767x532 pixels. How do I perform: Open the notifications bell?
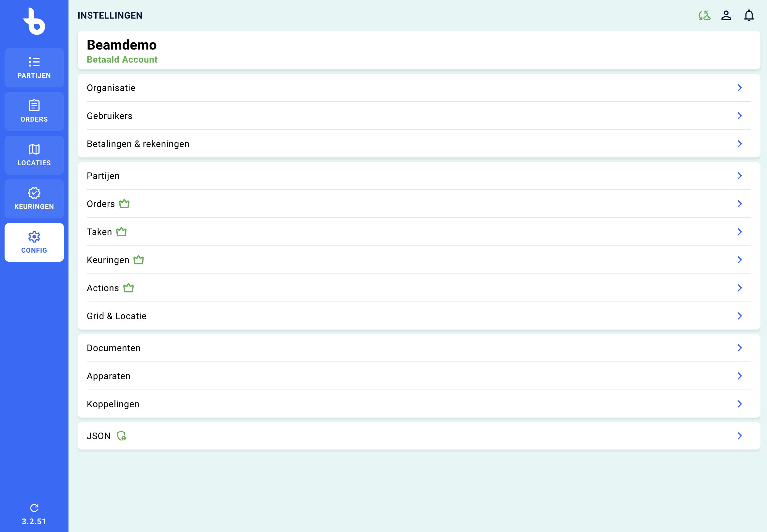749,15
